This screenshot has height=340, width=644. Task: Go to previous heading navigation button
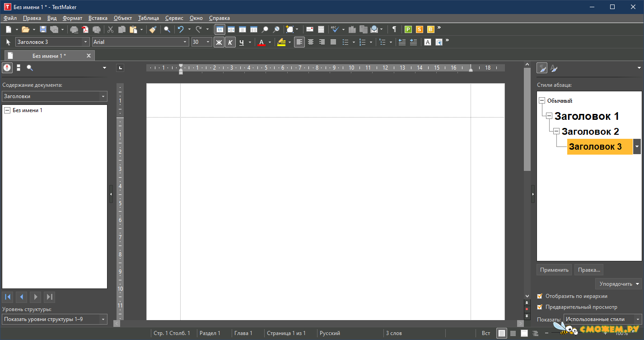[22, 297]
